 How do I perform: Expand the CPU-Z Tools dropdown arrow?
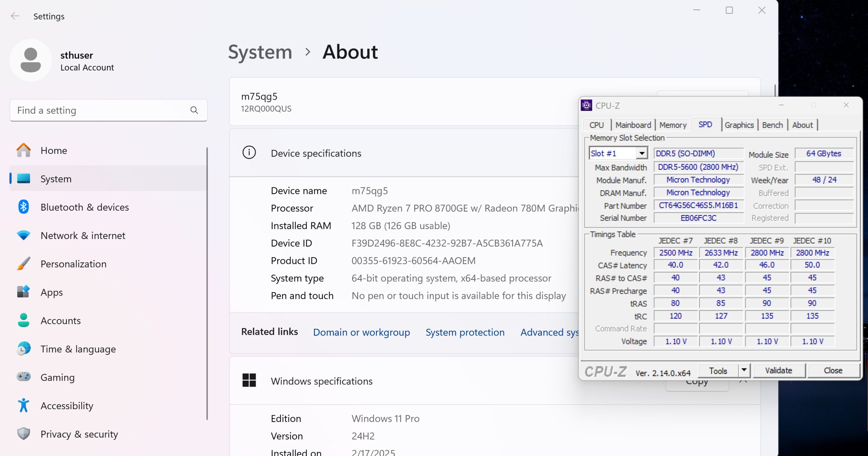744,370
